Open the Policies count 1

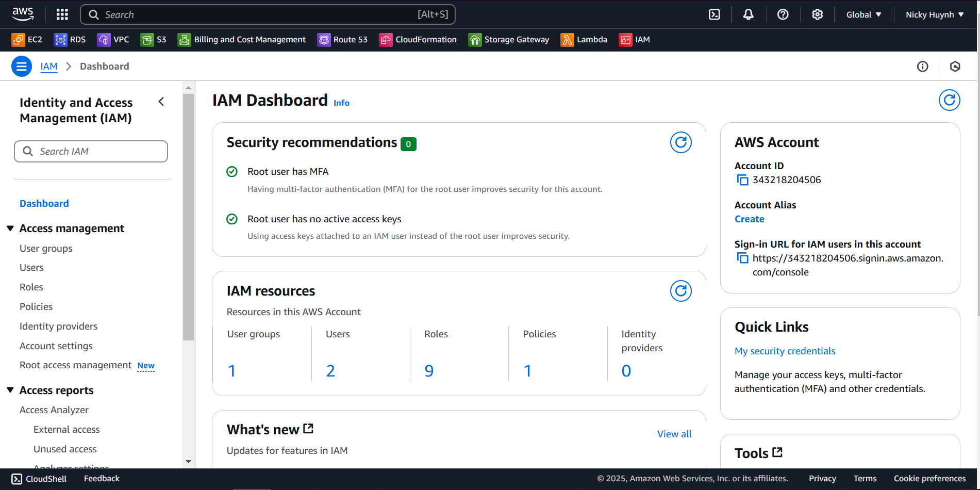point(528,371)
